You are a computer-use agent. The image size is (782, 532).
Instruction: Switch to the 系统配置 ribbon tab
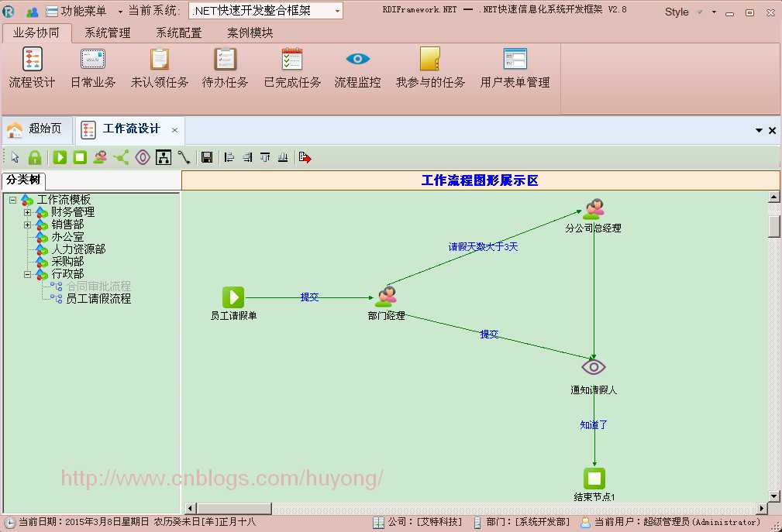coord(178,33)
